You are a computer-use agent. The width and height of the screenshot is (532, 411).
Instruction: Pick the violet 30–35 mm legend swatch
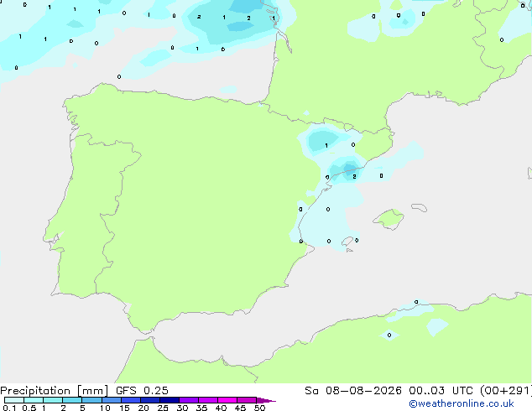coord(188,400)
